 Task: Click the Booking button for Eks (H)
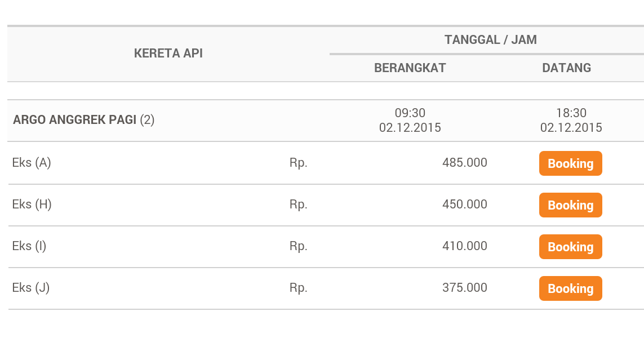pos(570,205)
